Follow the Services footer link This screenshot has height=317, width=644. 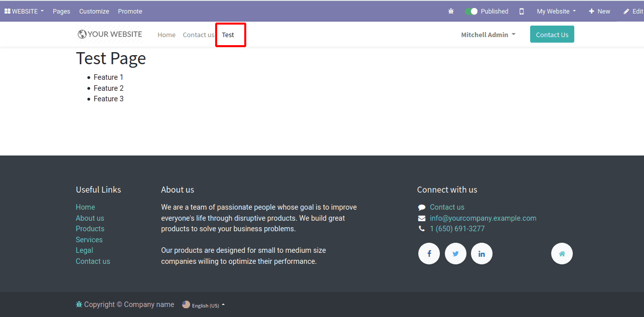pos(89,240)
